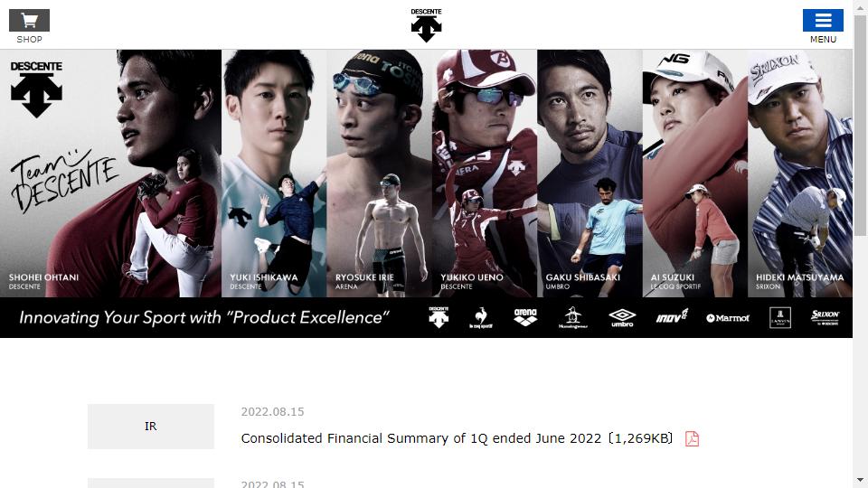
Task: Open Consolidated Financial Summary of 1Q link
Action: [457, 438]
